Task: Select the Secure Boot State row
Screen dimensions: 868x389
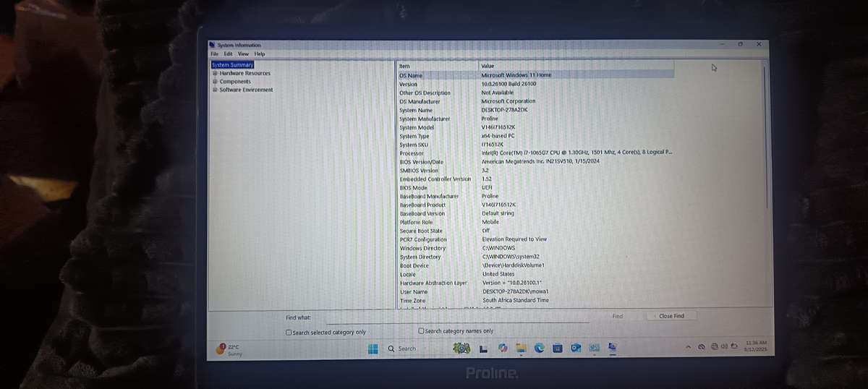Action: point(535,231)
